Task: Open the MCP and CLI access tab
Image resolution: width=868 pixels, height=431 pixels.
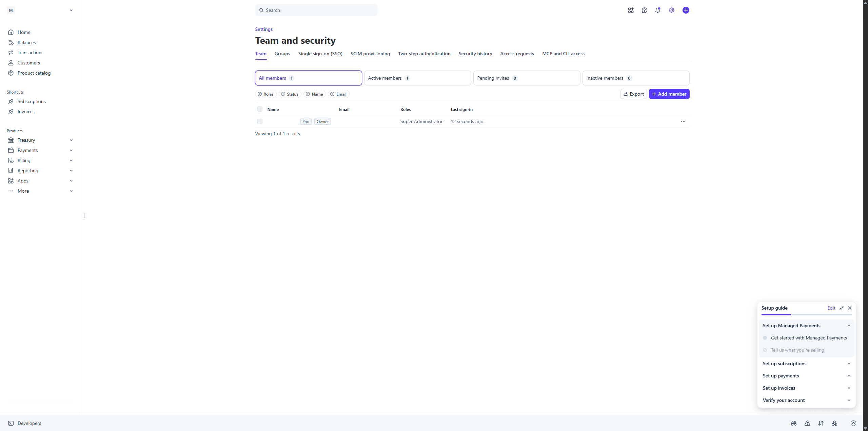Action: click(563, 54)
